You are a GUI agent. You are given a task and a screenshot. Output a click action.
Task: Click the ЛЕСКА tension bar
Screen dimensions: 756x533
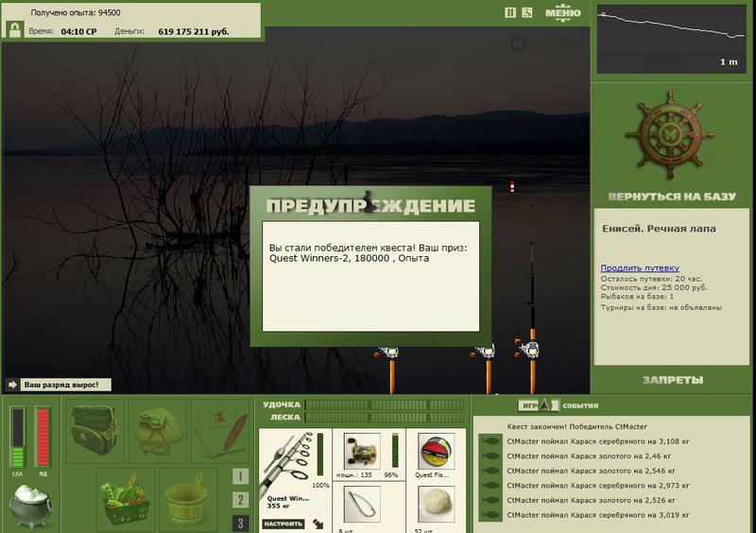tap(385, 418)
